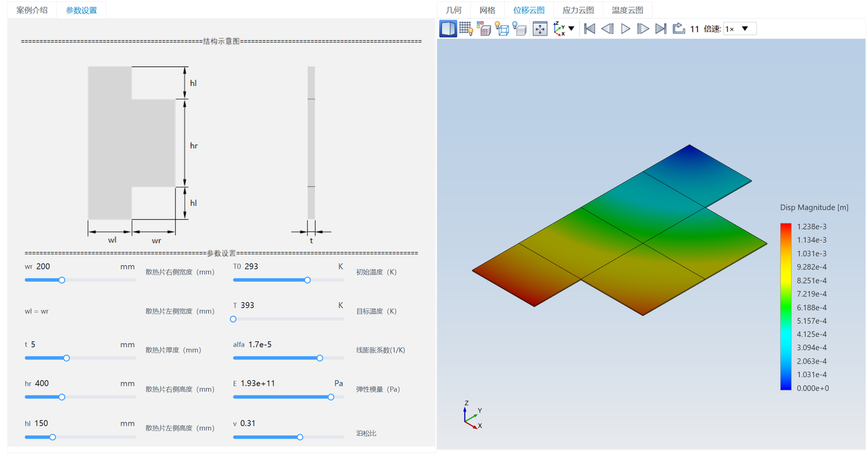Toggle wireframe cube display icon

(x=502, y=28)
